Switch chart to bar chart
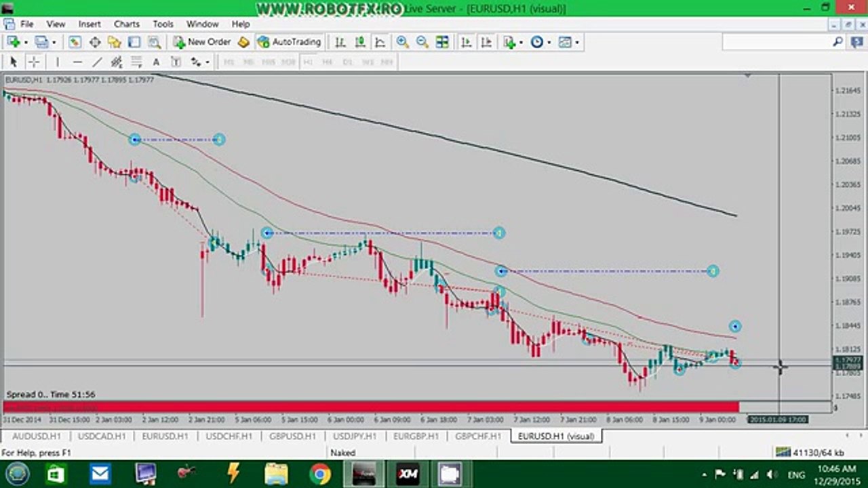 (340, 42)
